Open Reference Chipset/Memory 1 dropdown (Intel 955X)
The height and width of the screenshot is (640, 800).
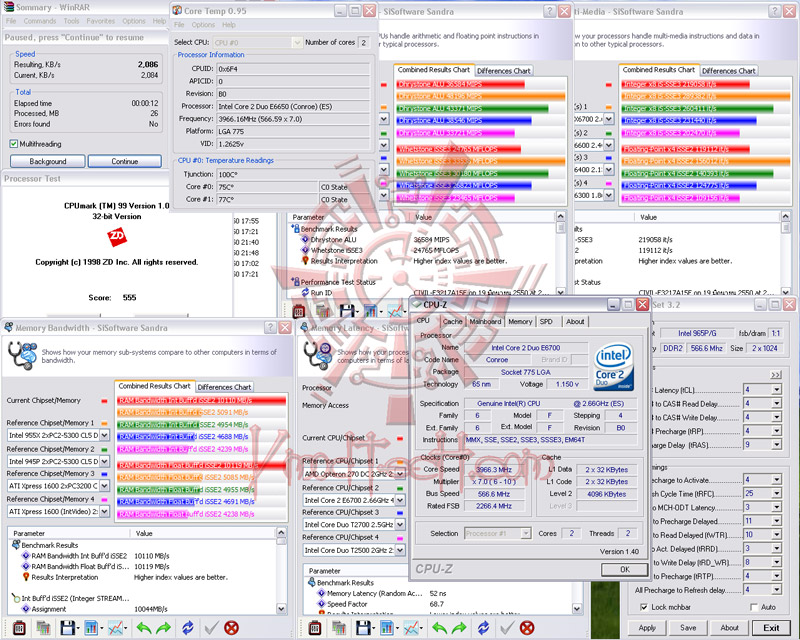[104, 435]
